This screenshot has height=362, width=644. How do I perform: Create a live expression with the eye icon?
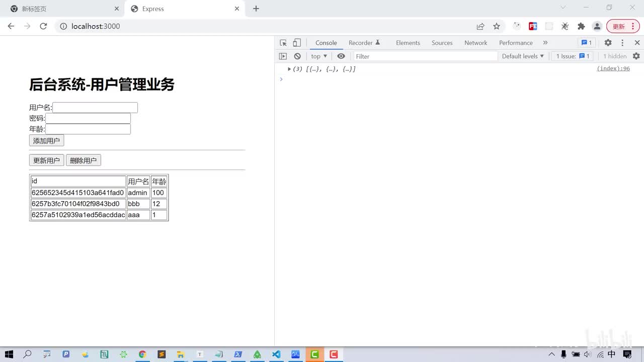(x=341, y=56)
